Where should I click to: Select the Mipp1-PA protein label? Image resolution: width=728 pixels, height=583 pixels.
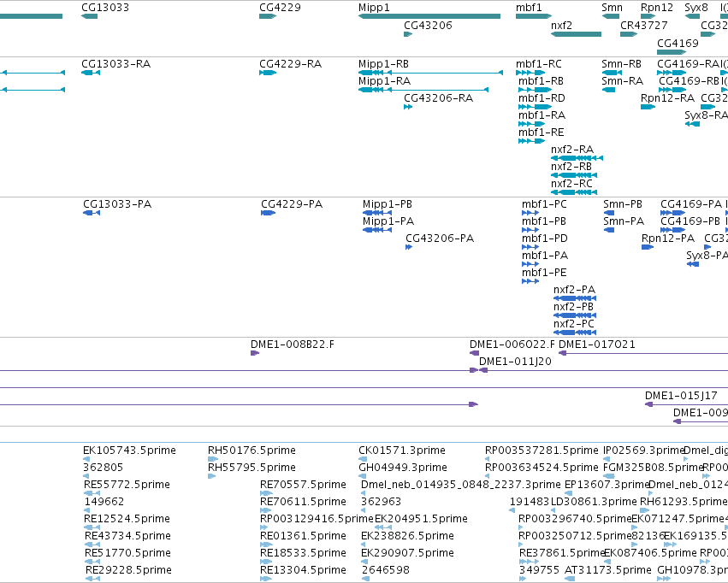pyautogui.click(x=388, y=221)
